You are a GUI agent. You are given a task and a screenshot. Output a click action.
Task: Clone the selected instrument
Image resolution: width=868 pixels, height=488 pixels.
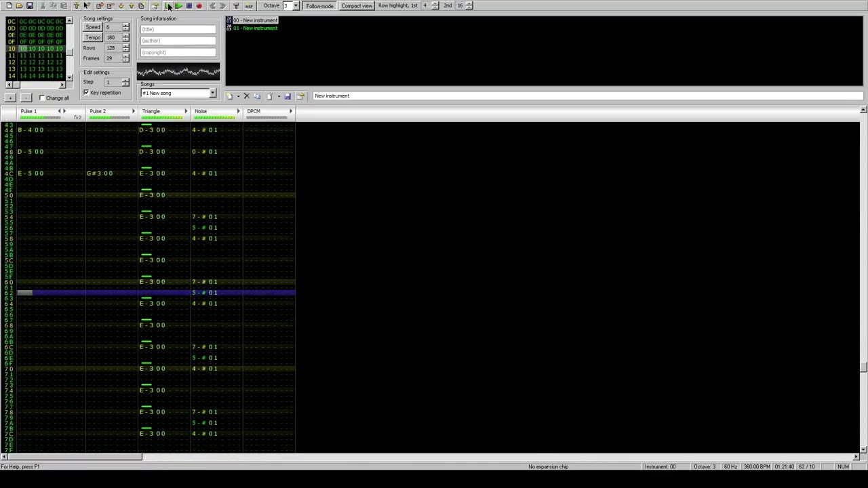[x=257, y=96]
